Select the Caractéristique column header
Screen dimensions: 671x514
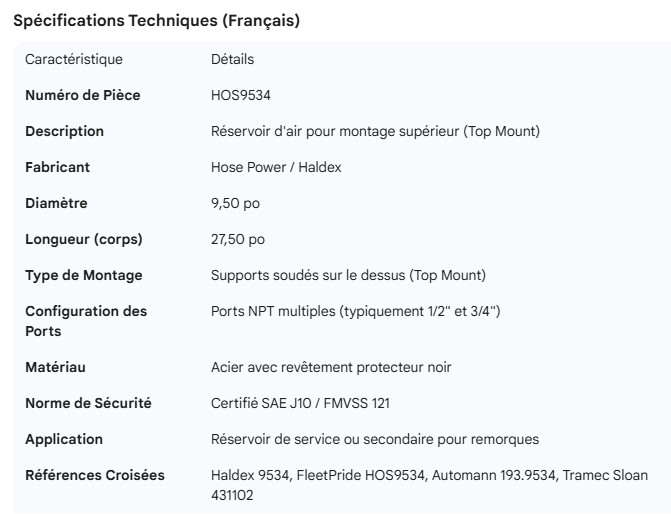74,60
